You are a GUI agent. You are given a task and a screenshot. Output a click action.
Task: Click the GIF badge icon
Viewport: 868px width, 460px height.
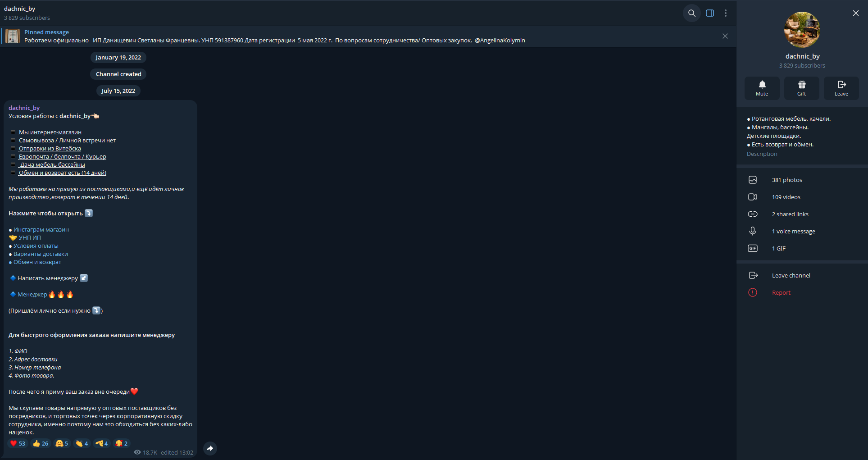click(753, 248)
